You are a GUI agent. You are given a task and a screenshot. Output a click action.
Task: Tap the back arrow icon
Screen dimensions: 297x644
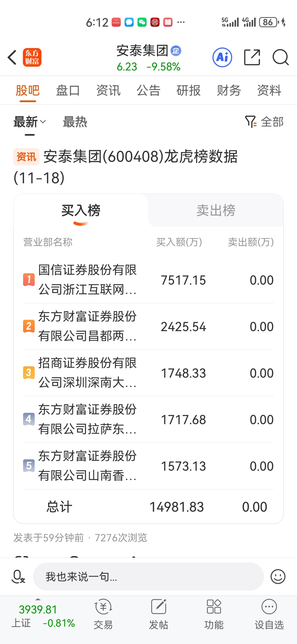coord(12,58)
